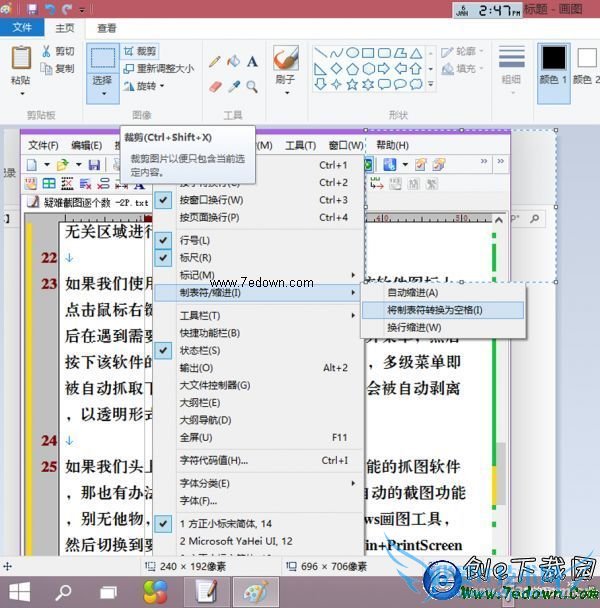
Task: Toggle the 行号(L) checked menu item
Action: (193, 240)
